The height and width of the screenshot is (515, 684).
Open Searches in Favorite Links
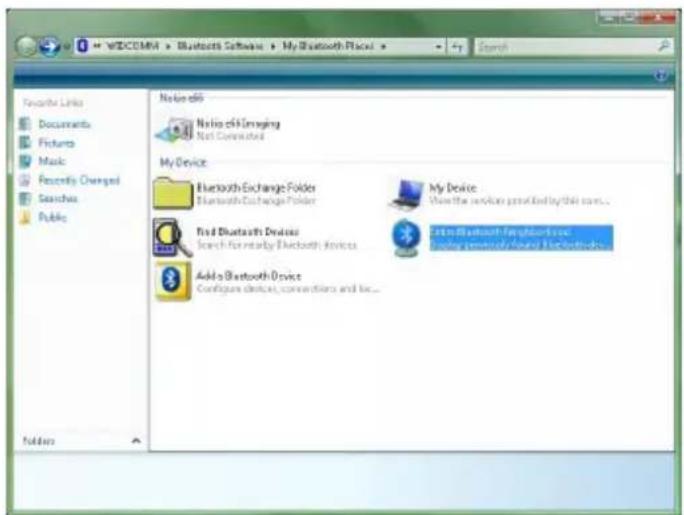(x=58, y=198)
